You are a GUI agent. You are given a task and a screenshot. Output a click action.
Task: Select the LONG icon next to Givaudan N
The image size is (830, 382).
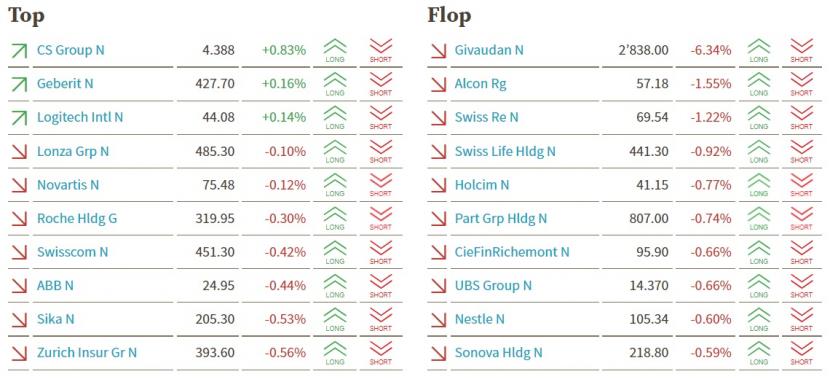point(759,50)
